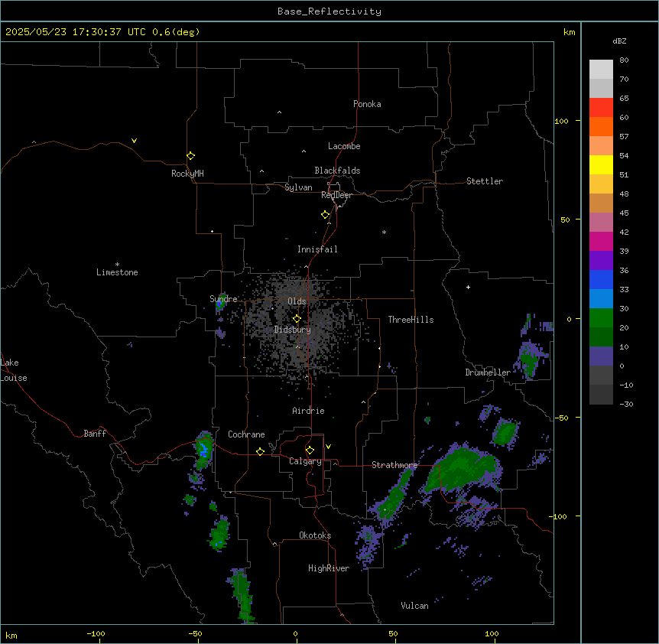Select the purple 39-36 dBZ legend band
This screenshot has height=644, width=659.
point(601,261)
